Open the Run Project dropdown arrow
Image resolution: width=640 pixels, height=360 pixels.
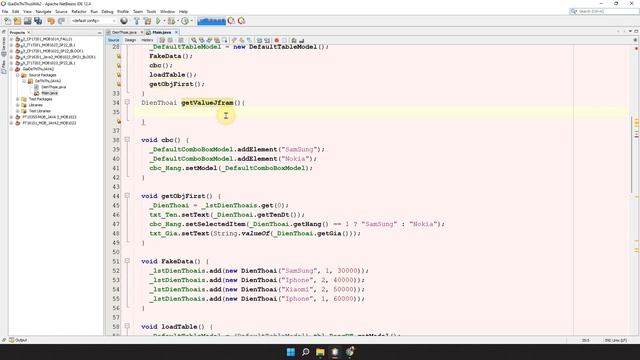164,21
